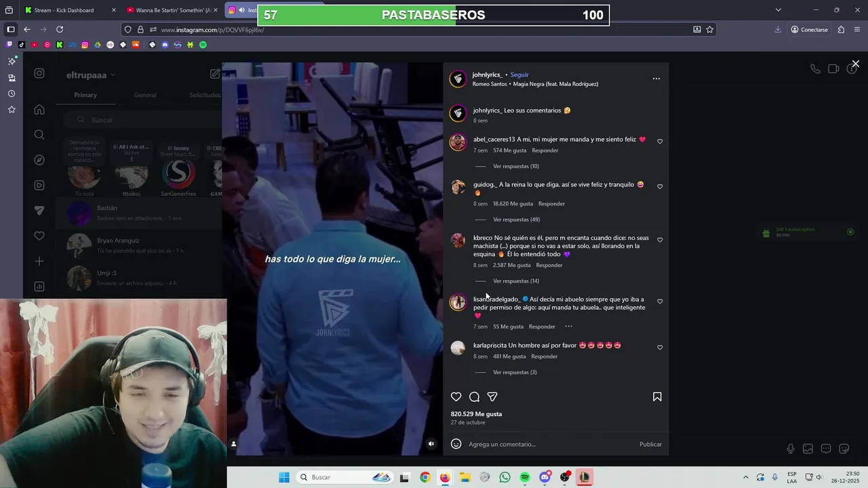The height and width of the screenshot is (488, 868).
Task: Open Reels from the Instagram sidebar
Action: (39, 185)
